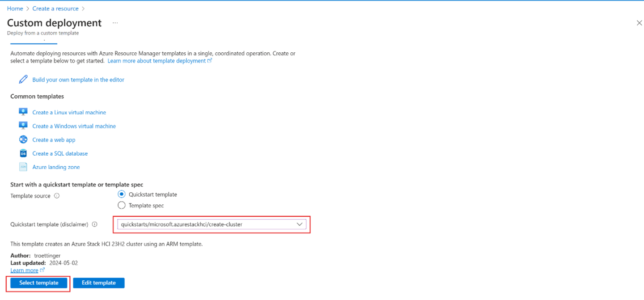Open the ellipsis menu beside Custom deployment

click(115, 23)
